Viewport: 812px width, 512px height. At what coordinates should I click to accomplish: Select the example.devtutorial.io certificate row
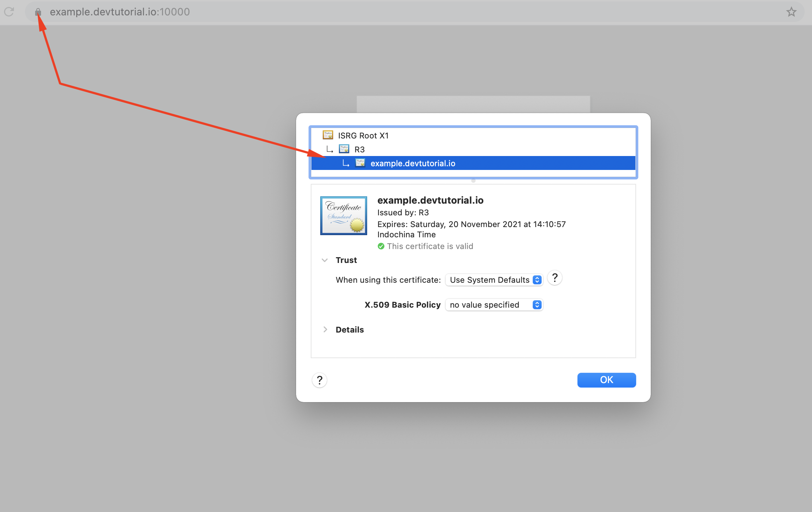[473, 163]
